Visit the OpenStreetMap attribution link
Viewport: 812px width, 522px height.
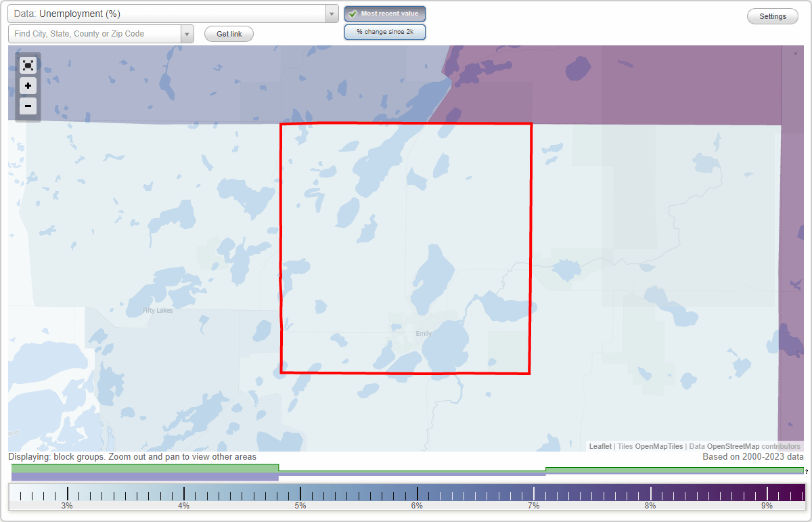733,446
